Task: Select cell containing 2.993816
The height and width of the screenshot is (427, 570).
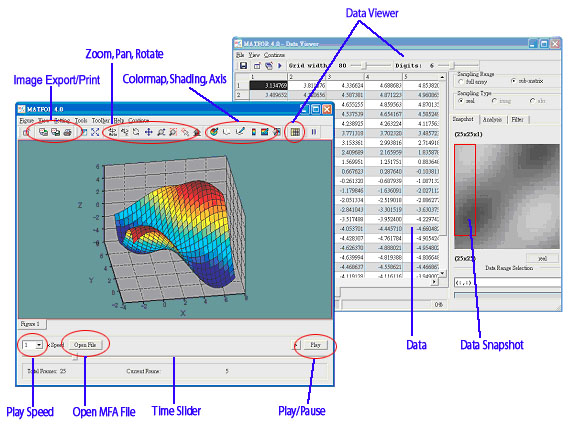Action: click(x=384, y=142)
